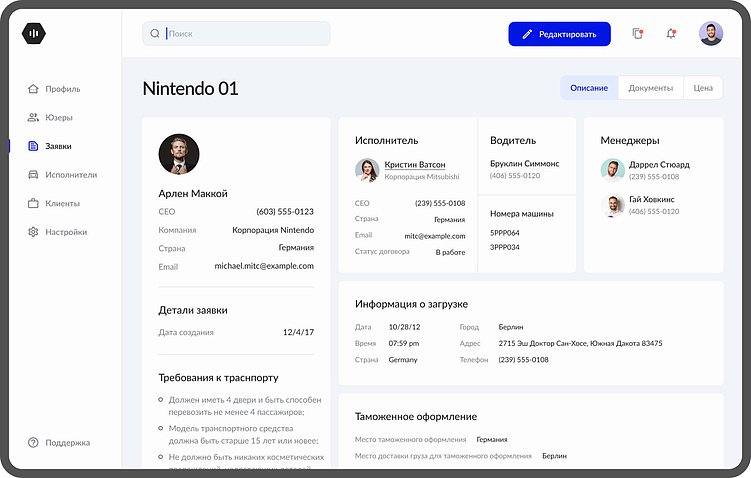Viewport: 751px width, 478px height.
Task: Click company value Корпорация Nintendo
Action: [x=273, y=230]
